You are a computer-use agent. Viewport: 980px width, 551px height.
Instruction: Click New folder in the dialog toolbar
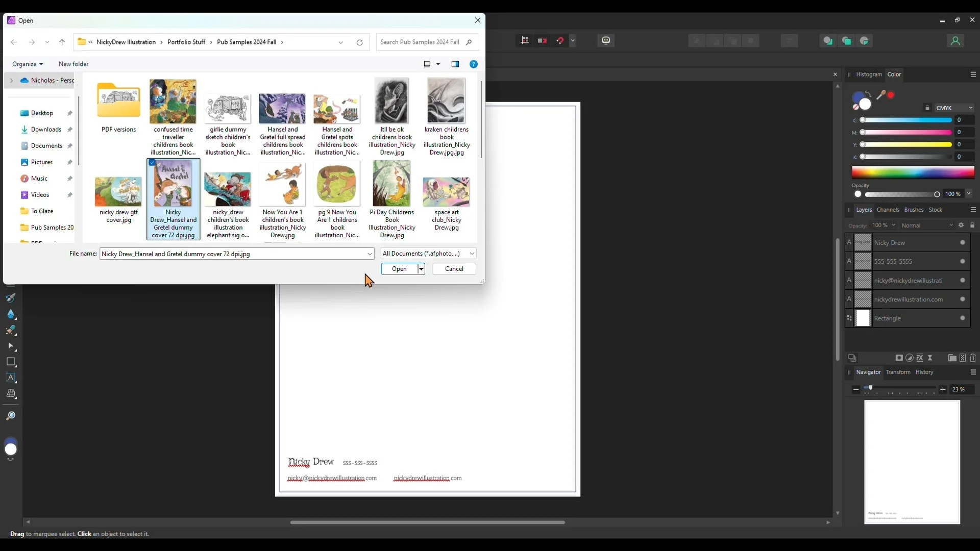[73, 64]
